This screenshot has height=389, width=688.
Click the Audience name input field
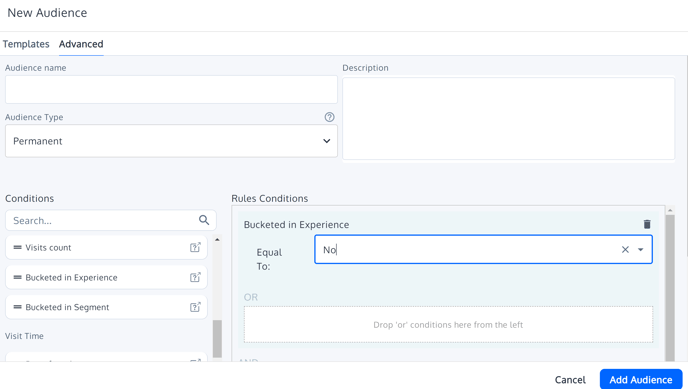[171, 89]
